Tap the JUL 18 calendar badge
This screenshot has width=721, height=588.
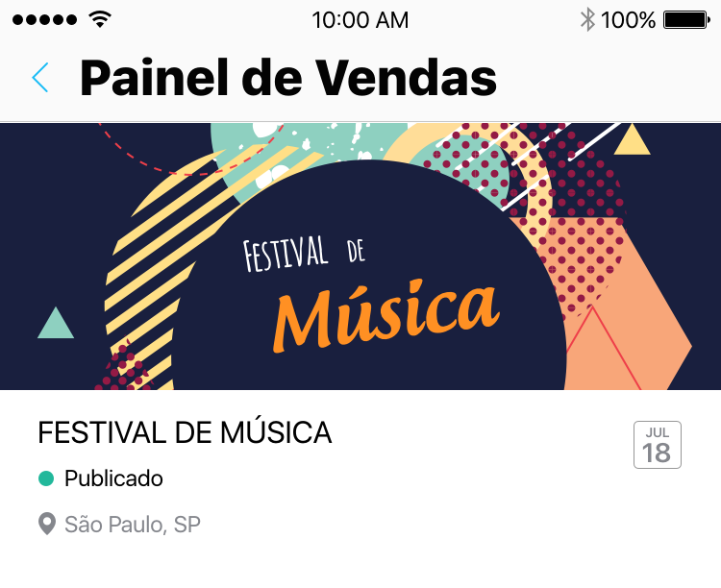658,445
